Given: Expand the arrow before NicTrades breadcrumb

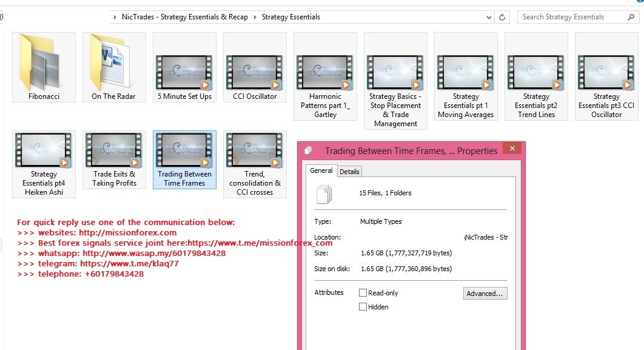Looking at the screenshot, I should (115, 17).
